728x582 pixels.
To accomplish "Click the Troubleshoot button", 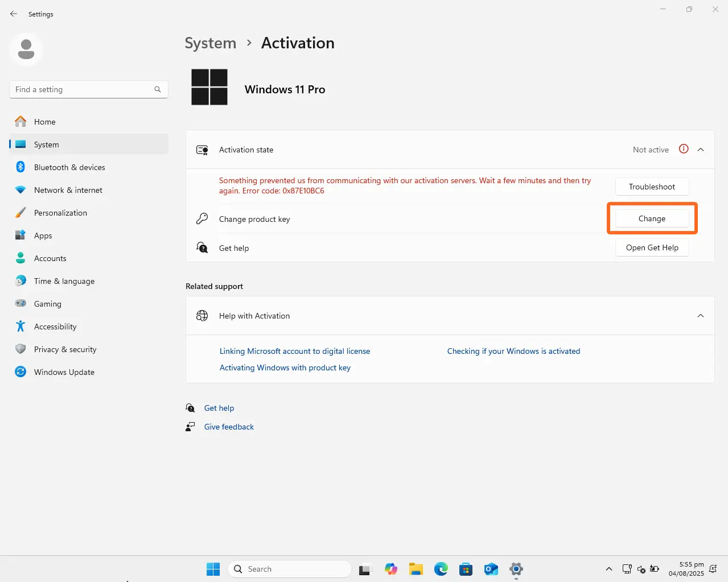I will tap(652, 187).
